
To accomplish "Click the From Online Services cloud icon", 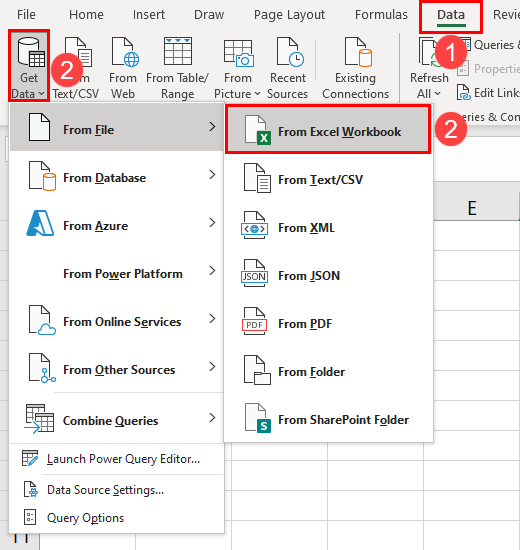I will (42, 320).
